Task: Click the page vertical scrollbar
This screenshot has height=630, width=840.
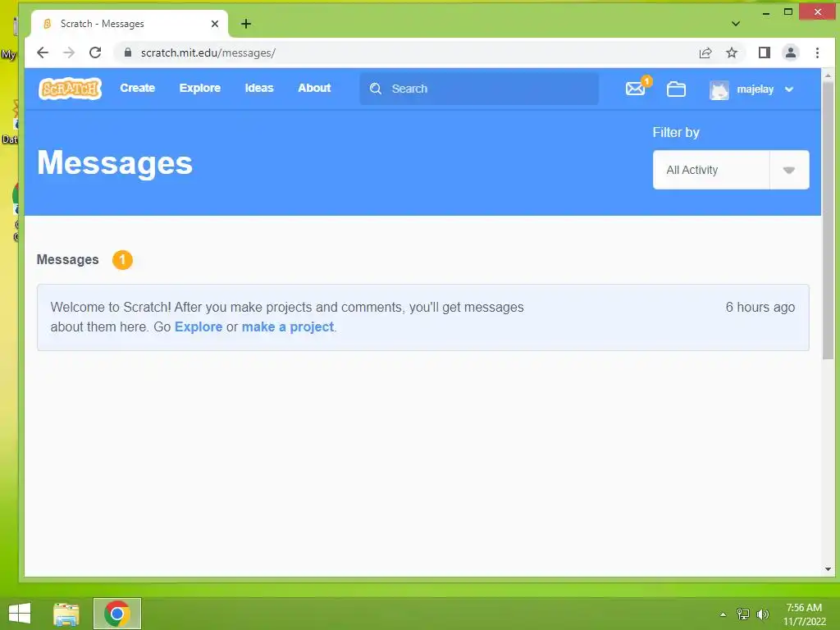Action: (x=829, y=221)
